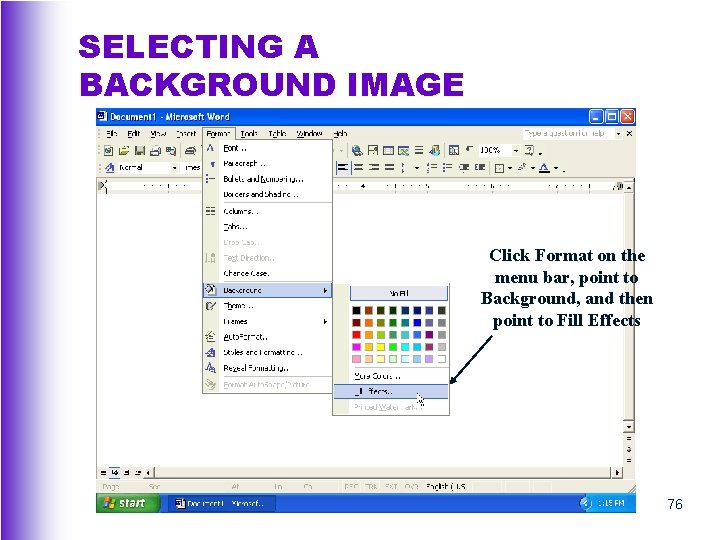
Task: Open the Border style dropdown arrow
Action: (510, 168)
